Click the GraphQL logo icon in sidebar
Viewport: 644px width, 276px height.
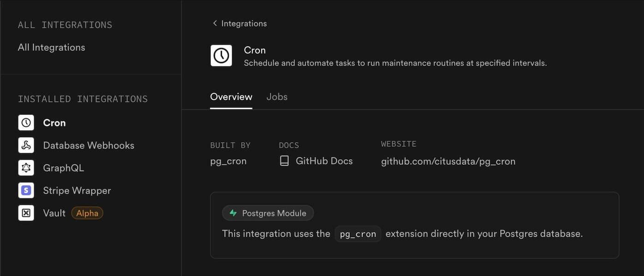click(26, 168)
